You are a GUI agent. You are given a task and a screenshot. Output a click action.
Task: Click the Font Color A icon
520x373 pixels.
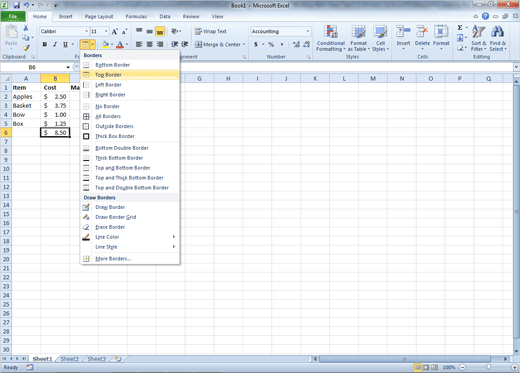120,44
